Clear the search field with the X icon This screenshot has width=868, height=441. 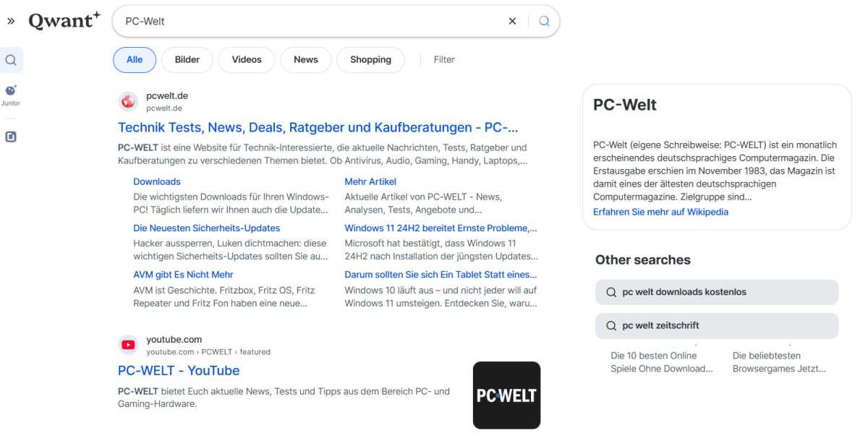point(512,21)
